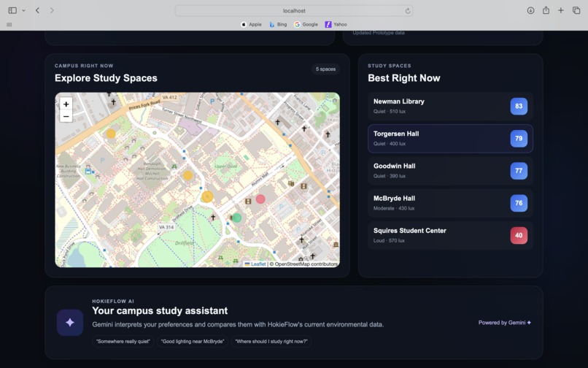Open the Share menu
588x368 pixels.
click(546, 10)
